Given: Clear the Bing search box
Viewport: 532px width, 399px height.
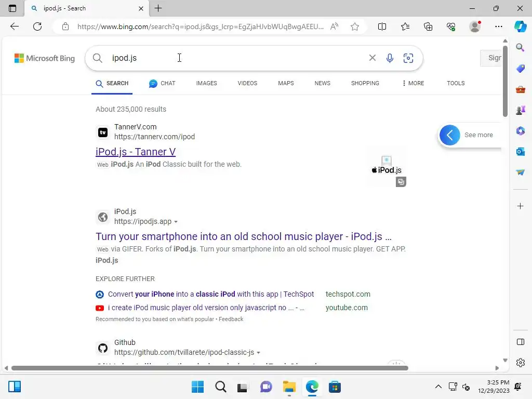Looking at the screenshot, I should pyautogui.click(x=372, y=58).
